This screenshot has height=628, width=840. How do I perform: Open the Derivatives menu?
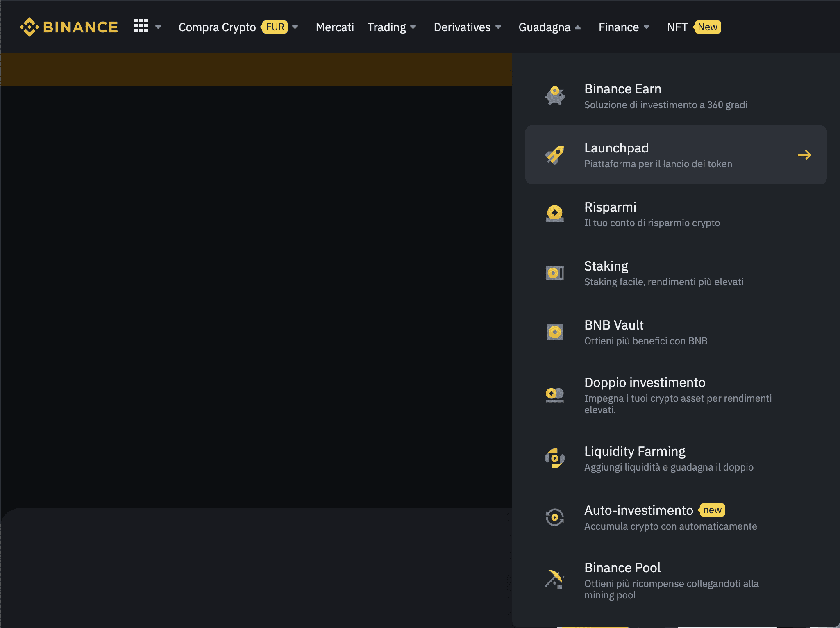pyautogui.click(x=462, y=27)
